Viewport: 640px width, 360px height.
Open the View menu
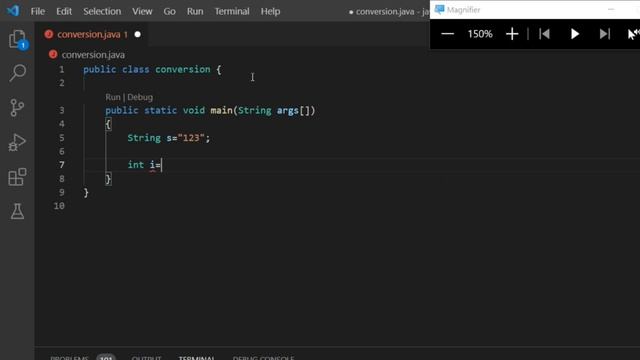[x=142, y=11]
